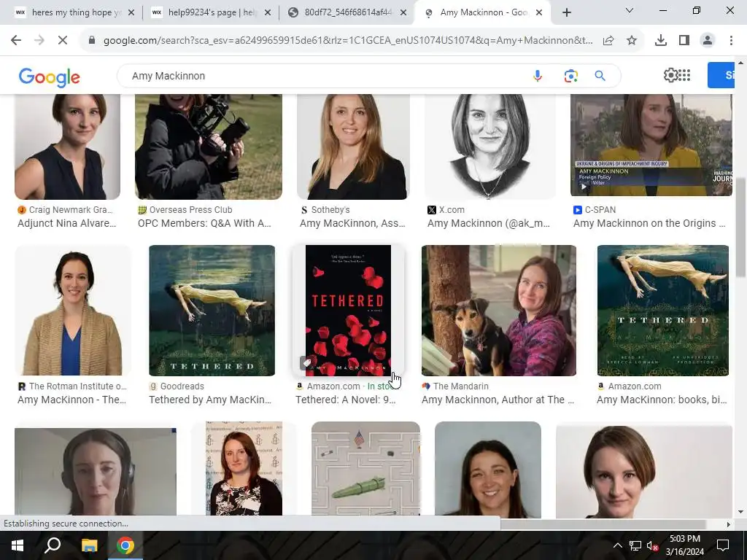Click the muted volume tray icon

(653, 545)
